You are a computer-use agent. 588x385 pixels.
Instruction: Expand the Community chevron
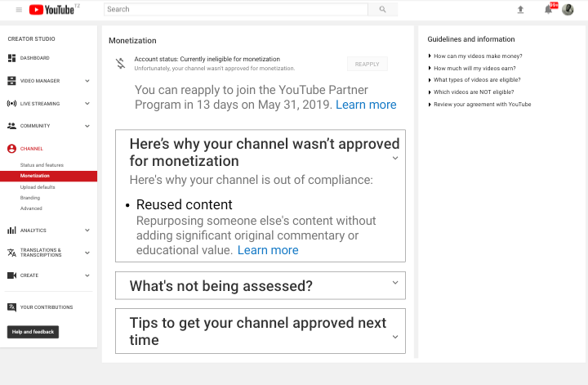87,126
